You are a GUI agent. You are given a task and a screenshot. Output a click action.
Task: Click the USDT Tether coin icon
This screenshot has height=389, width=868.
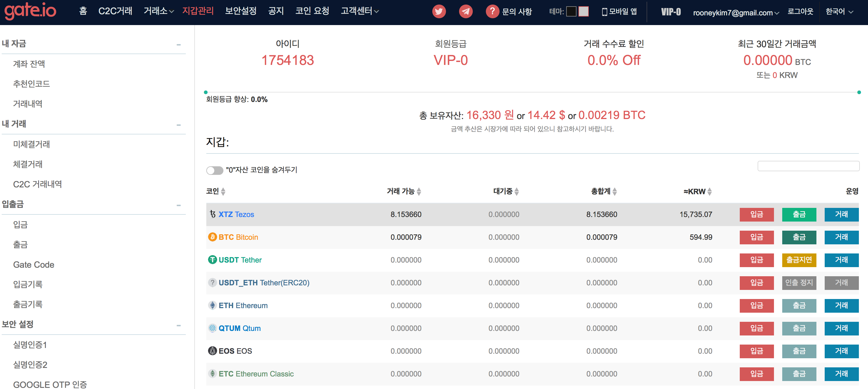(x=212, y=260)
